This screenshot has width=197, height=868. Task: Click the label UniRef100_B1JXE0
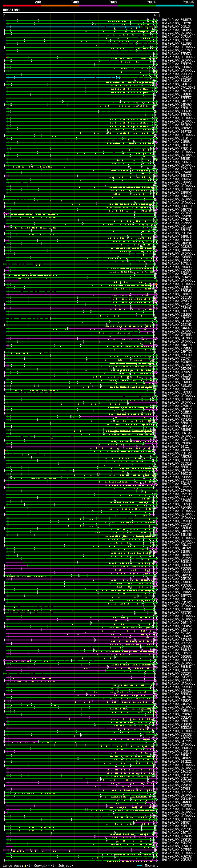pos(177,81)
